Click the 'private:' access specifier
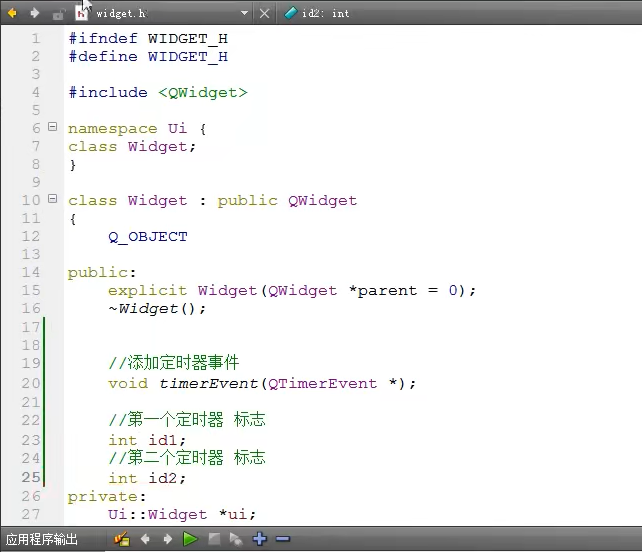The image size is (642, 552). point(107,497)
